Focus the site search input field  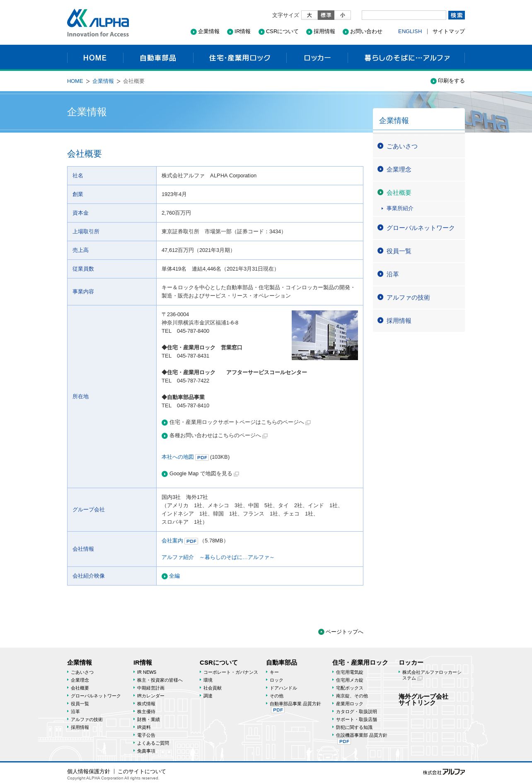(404, 15)
